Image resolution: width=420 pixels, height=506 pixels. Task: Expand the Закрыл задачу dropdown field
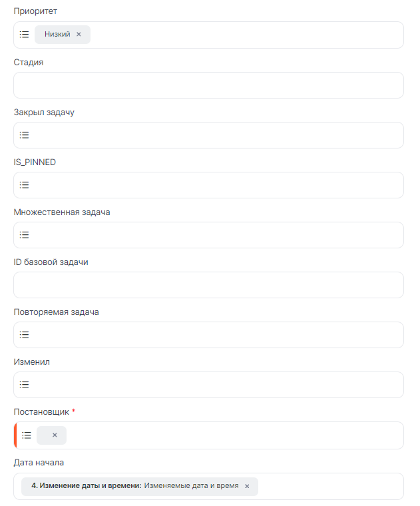click(x=213, y=135)
